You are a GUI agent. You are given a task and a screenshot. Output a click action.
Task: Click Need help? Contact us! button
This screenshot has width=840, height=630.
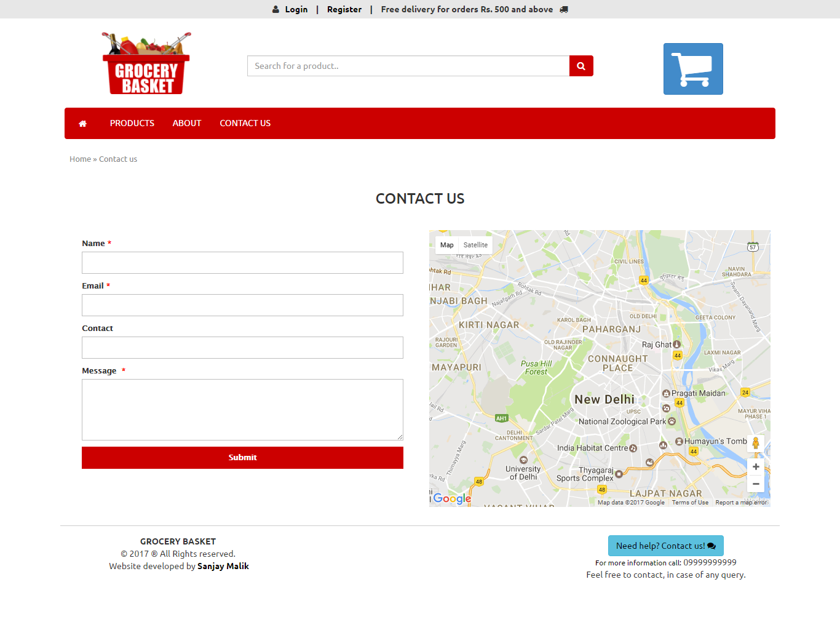pyautogui.click(x=665, y=546)
